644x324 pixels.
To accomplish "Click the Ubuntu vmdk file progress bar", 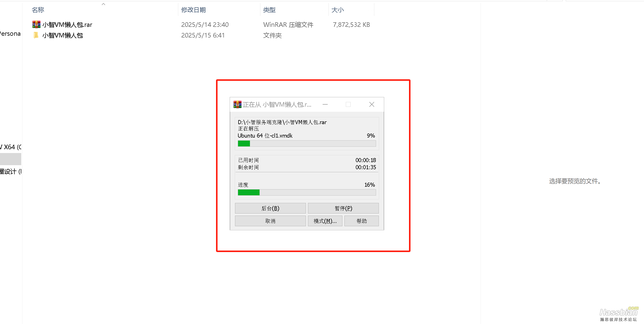I will [307, 144].
